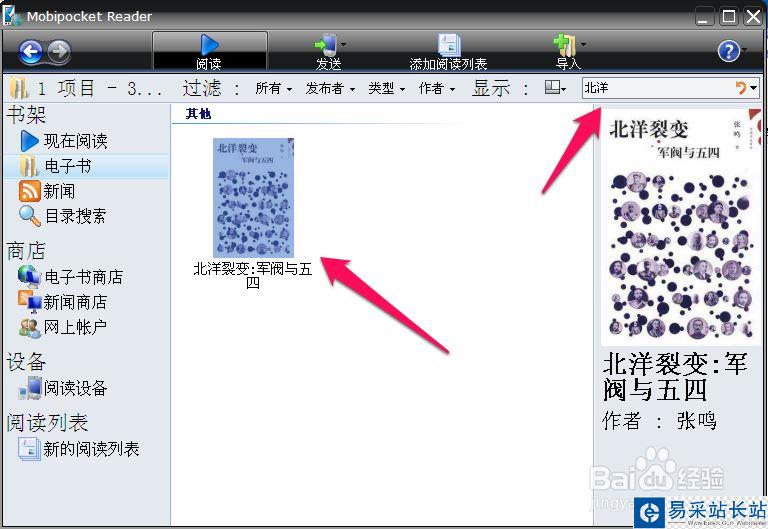Open the search history dropdown arrow

753,88
